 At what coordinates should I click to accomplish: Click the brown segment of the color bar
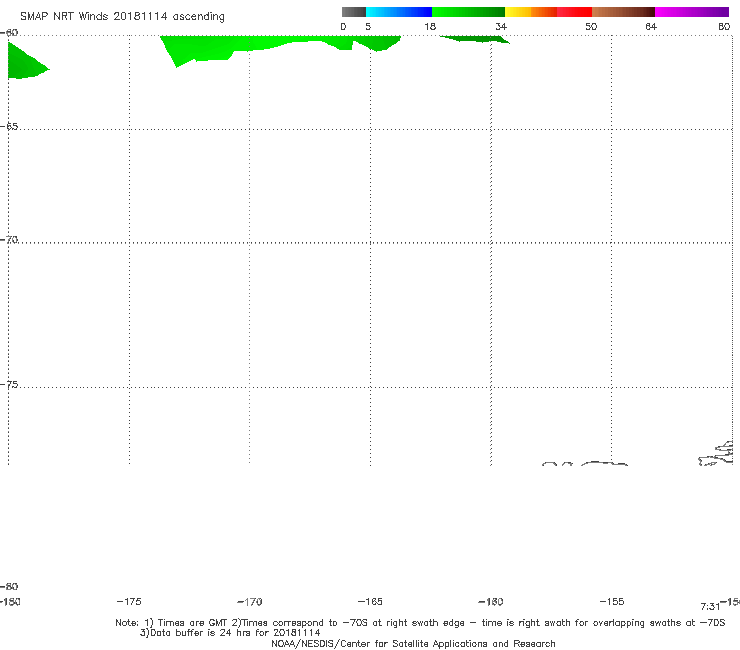(x=623, y=12)
